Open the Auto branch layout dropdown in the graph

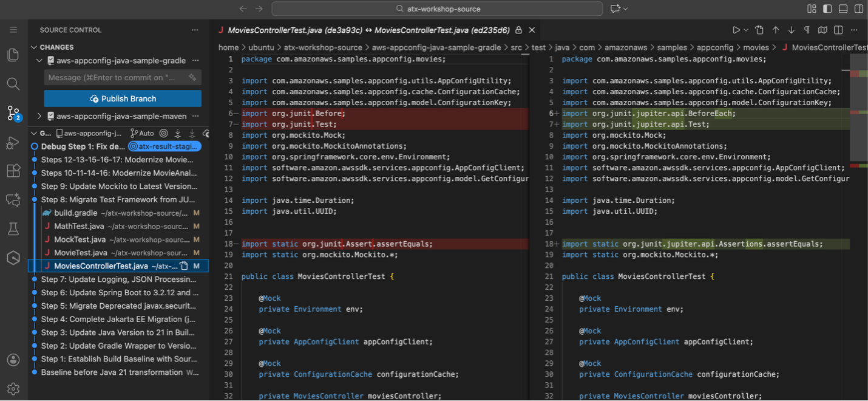(141, 132)
